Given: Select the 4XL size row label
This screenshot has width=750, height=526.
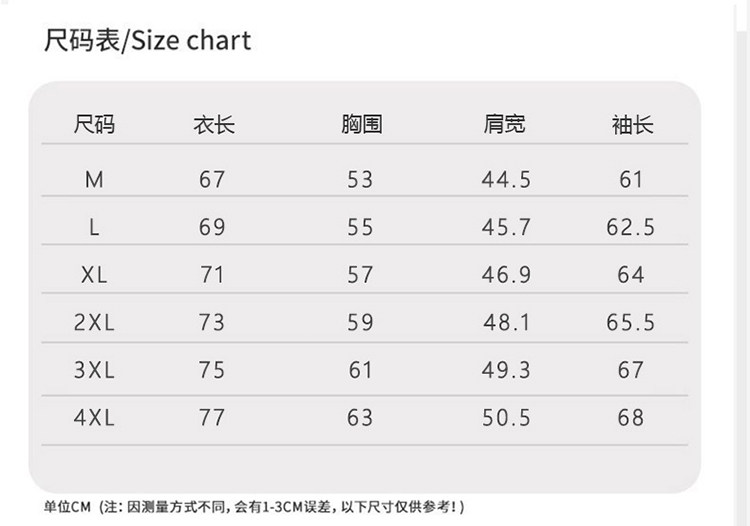Looking at the screenshot, I should pos(94,417).
